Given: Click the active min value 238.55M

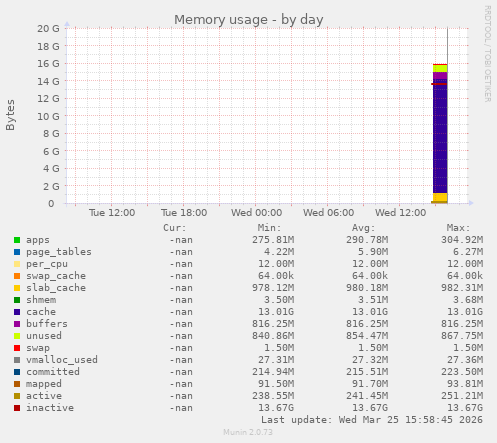Looking at the screenshot, I should pos(273,396).
